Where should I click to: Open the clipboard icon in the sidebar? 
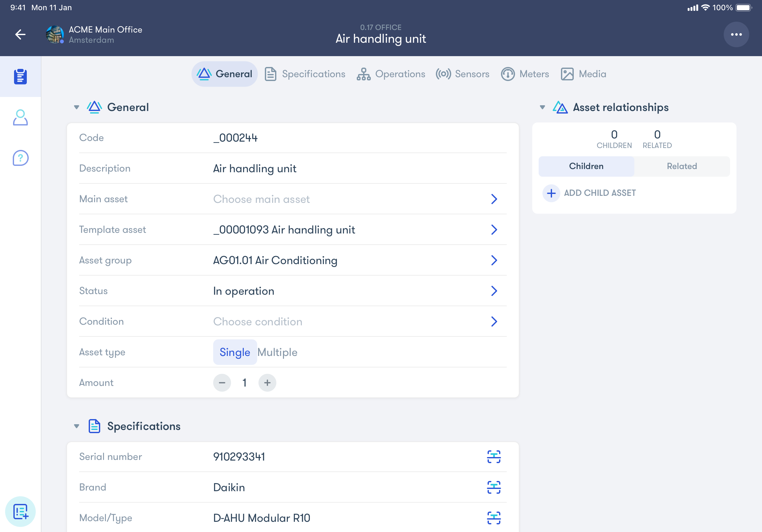pos(20,77)
